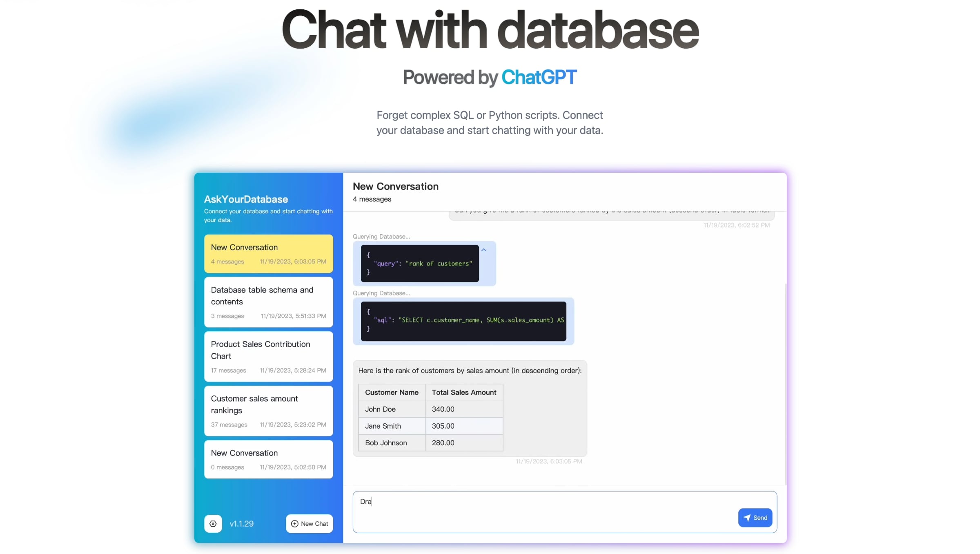Click the SQL SELECT code block
The image size is (980, 554).
click(463, 321)
